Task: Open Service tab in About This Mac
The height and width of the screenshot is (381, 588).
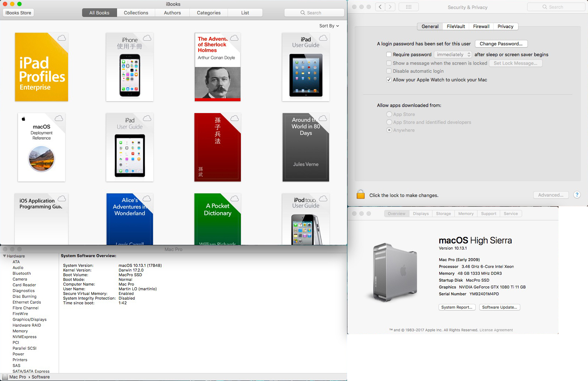Action: point(511,214)
